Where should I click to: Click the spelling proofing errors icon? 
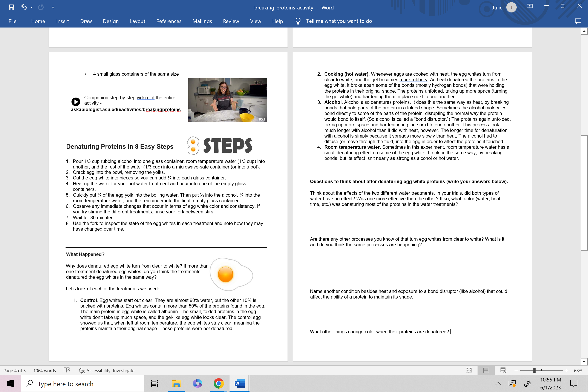pos(67,370)
